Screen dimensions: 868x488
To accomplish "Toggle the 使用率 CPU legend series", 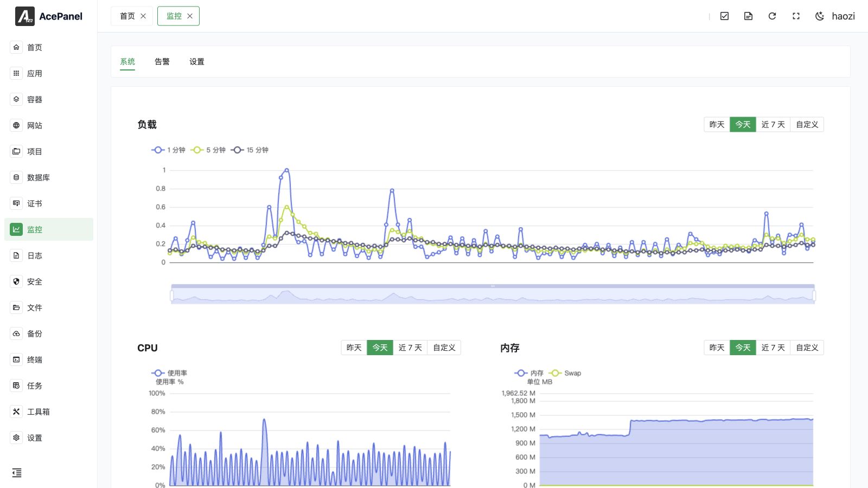I will coord(169,373).
